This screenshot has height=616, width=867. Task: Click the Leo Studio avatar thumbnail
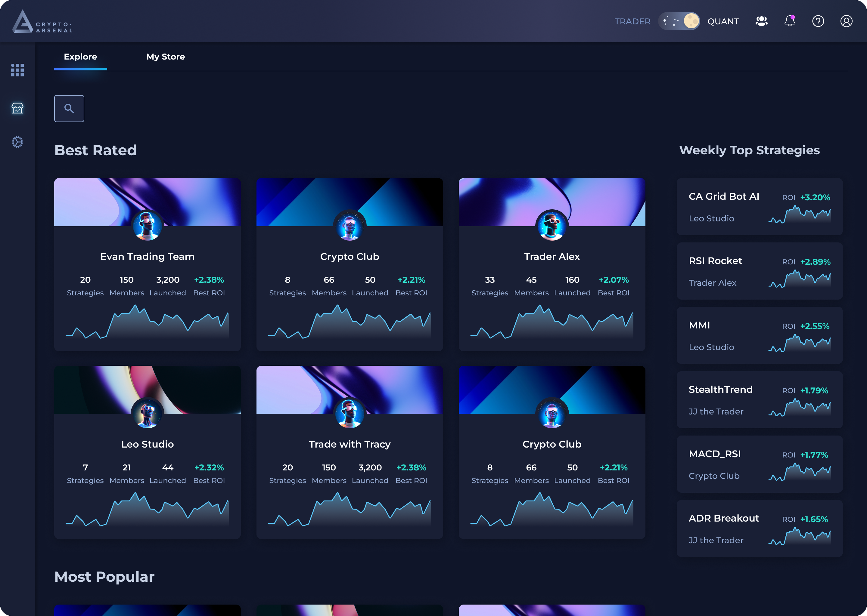(x=147, y=414)
